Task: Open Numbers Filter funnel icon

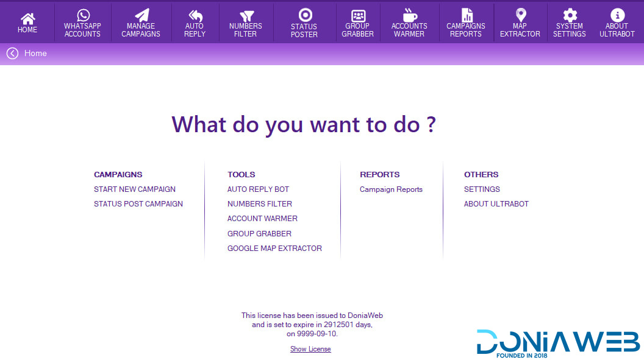Action: 246,16
